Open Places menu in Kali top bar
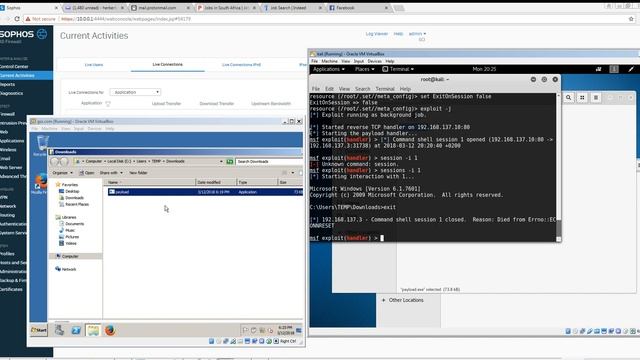Screen dimensions: 640x360 click(364, 69)
